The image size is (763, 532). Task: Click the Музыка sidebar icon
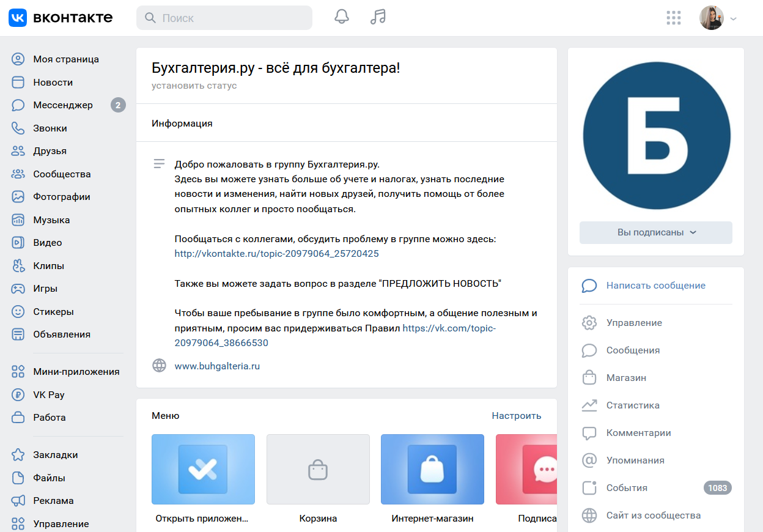[18, 220]
